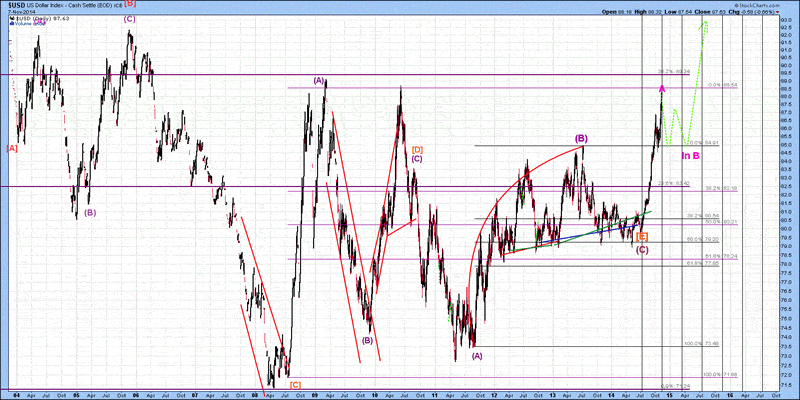This screenshot has width=800, height=400.
Task: Click the 12 year marker on time axis
Action: click(494, 395)
